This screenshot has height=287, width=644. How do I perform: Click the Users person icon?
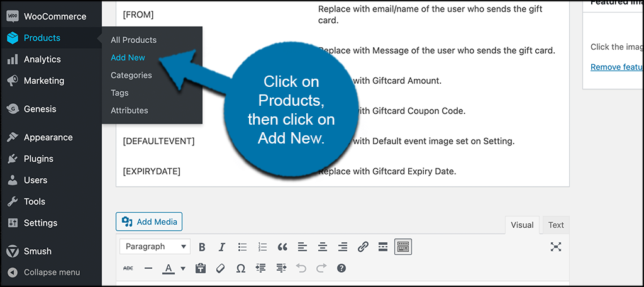13,180
